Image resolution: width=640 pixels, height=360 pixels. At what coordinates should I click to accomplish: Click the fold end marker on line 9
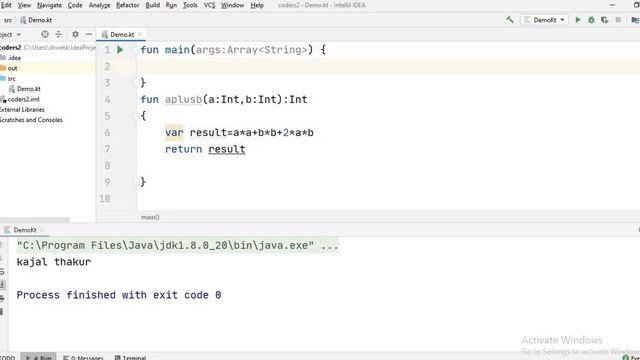136,182
